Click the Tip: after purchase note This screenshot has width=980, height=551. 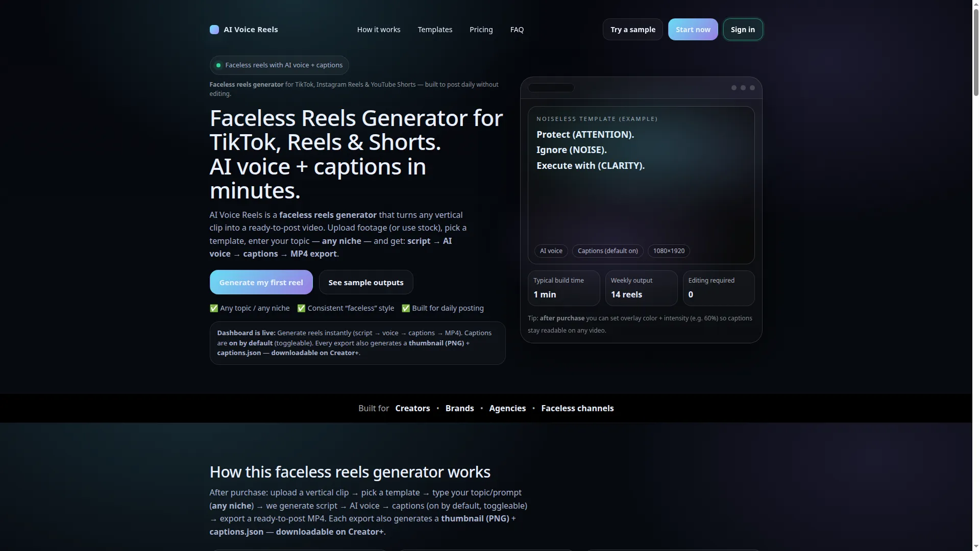(640, 324)
